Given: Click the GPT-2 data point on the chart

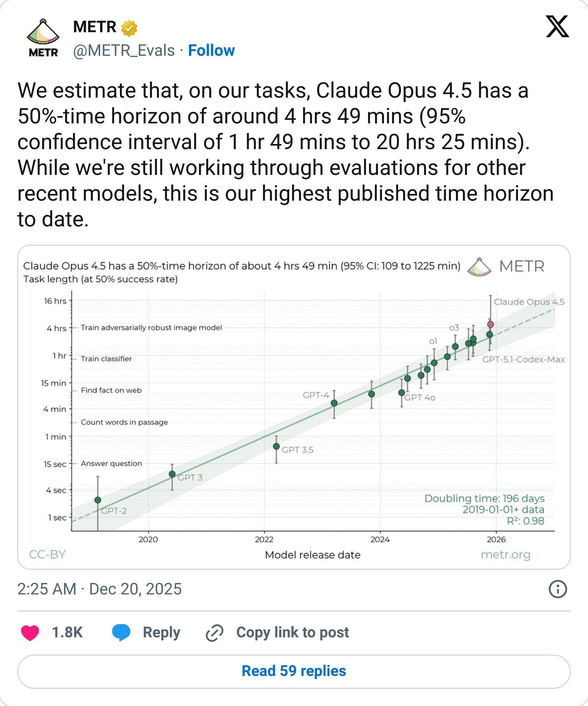Looking at the screenshot, I should pos(98,499).
